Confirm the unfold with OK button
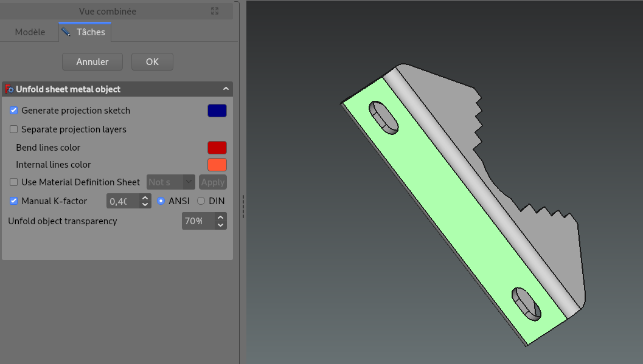 [x=152, y=61]
